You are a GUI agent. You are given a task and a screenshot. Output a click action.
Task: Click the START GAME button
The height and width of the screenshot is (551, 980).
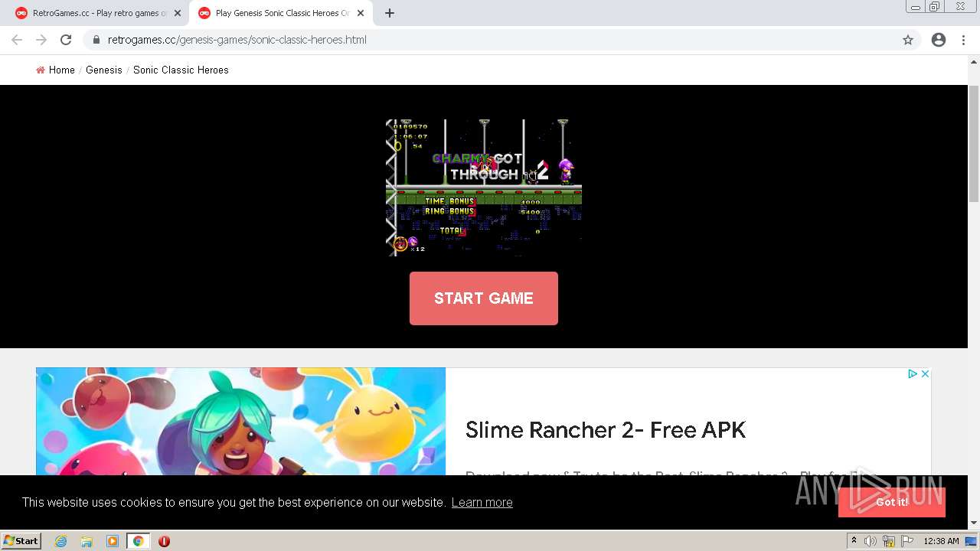pyautogui.click(x=484, y=298)
